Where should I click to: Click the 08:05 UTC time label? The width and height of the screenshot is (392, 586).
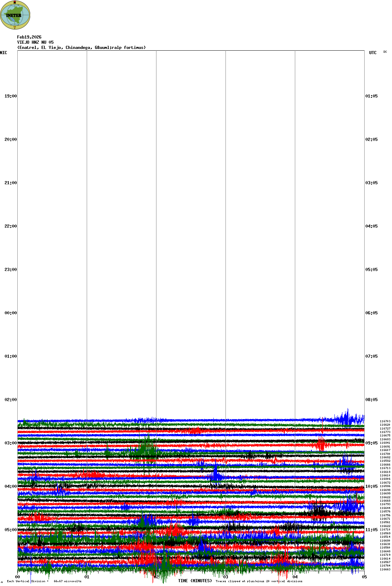[372, 400]
